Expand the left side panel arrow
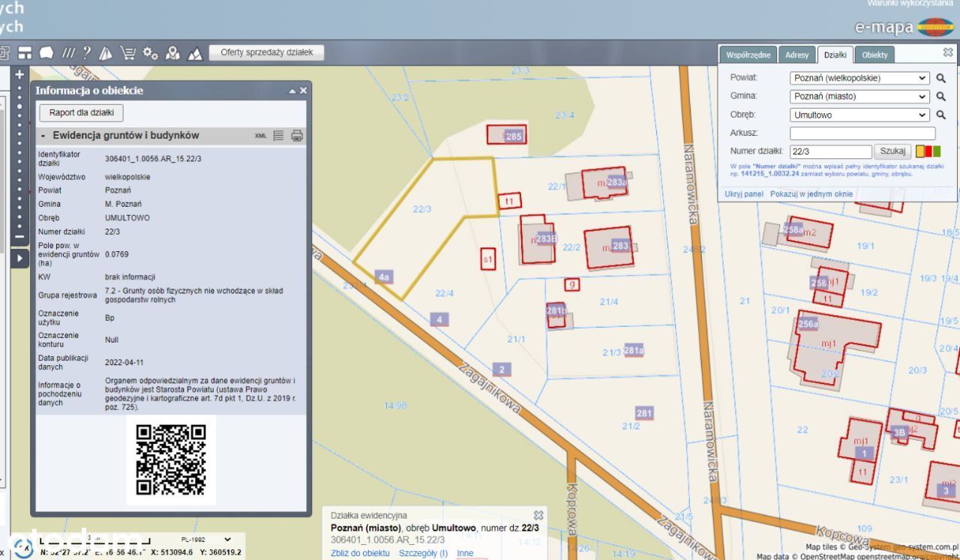Viewport: 960px width, 560px height. coord(19,258)
